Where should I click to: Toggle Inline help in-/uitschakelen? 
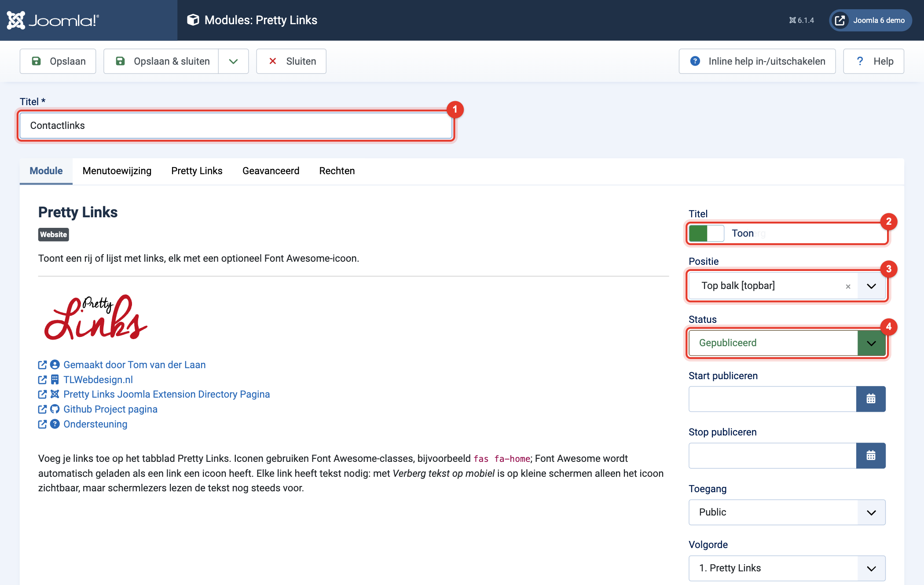pos(757,61)
